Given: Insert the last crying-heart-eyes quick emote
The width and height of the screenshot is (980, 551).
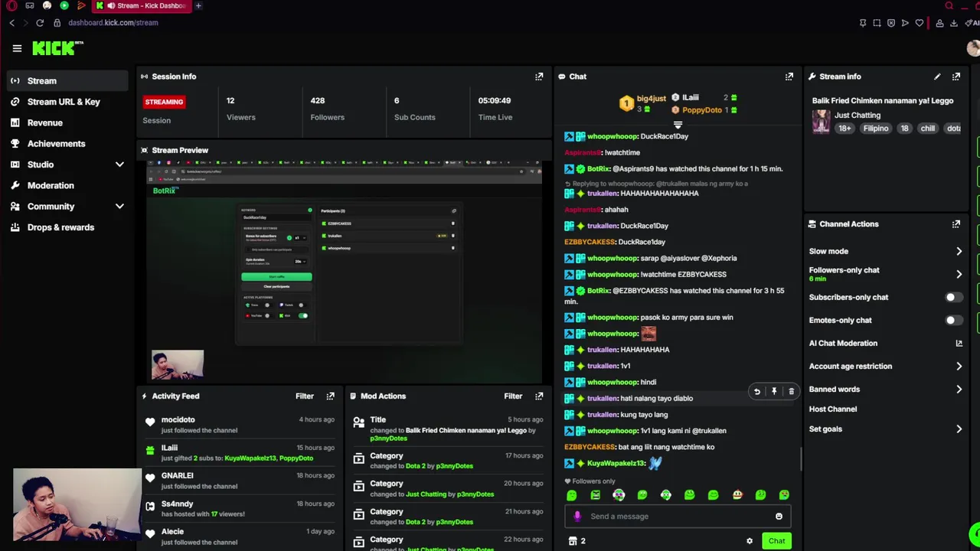Looking at the screenshot, I should click(784, 495).
